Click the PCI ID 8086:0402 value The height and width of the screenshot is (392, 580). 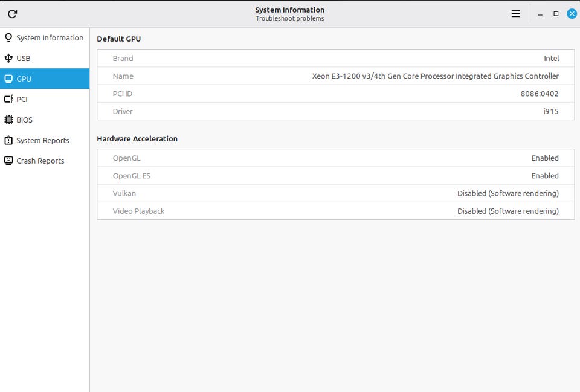tap(540, 94)
